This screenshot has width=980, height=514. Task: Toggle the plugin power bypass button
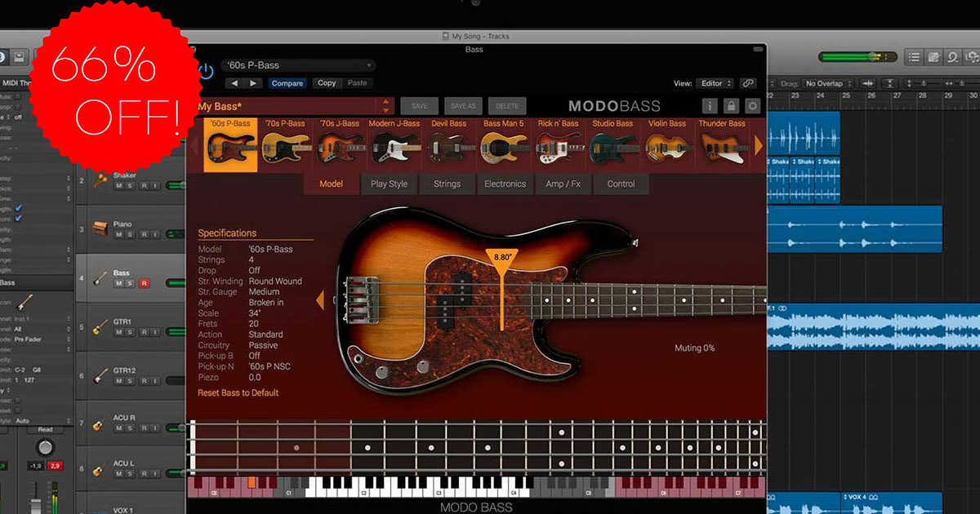pyautogui.click(x=206, y=71)
